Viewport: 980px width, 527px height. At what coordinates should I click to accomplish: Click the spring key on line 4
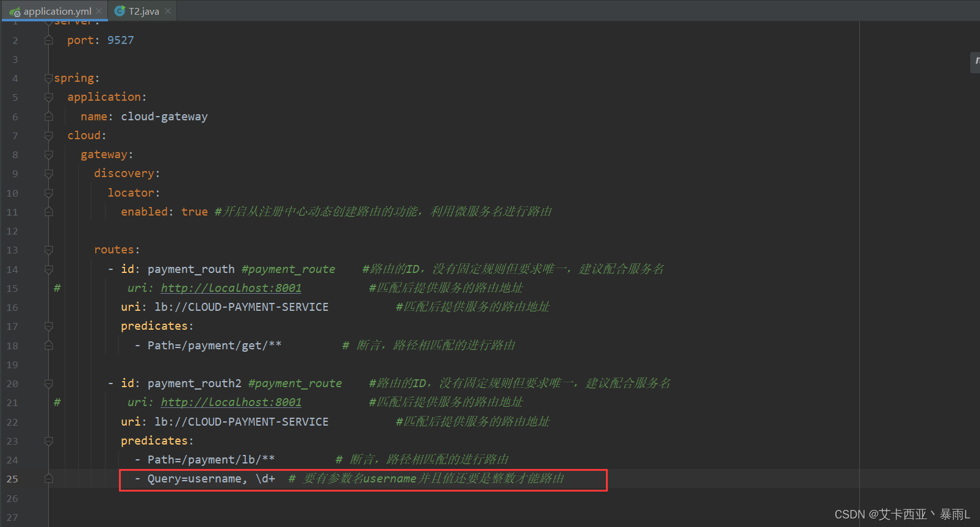pyautogui.click(x=74, y=78)
